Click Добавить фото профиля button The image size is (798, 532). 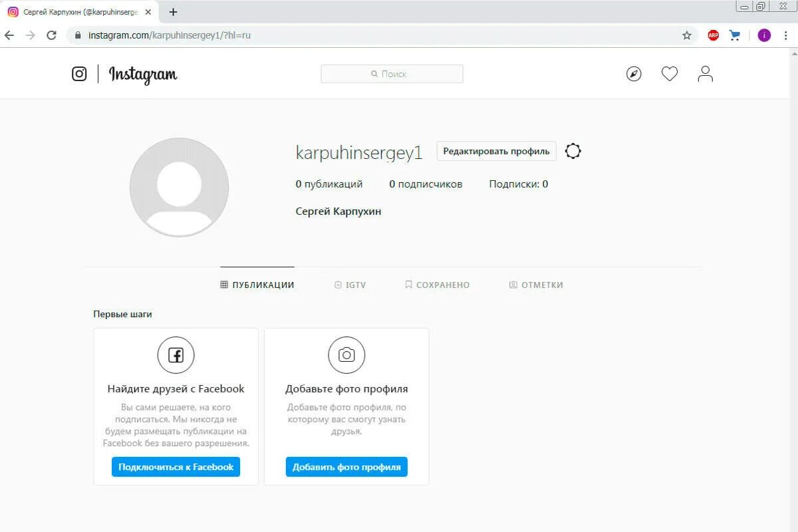[346, 467]
